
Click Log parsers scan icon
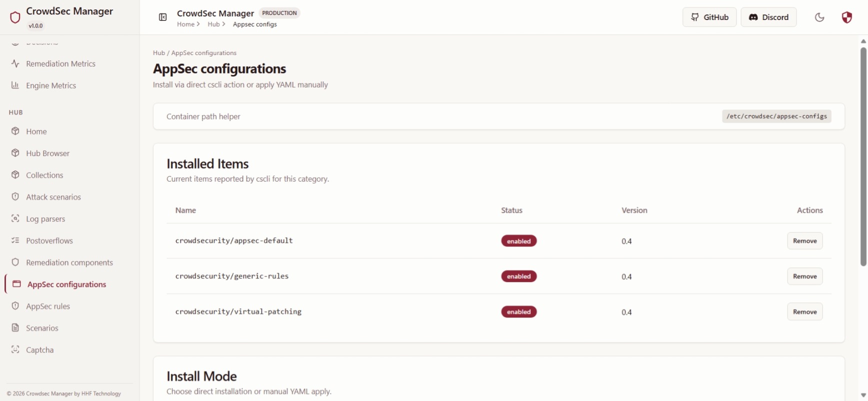[16, 218]
